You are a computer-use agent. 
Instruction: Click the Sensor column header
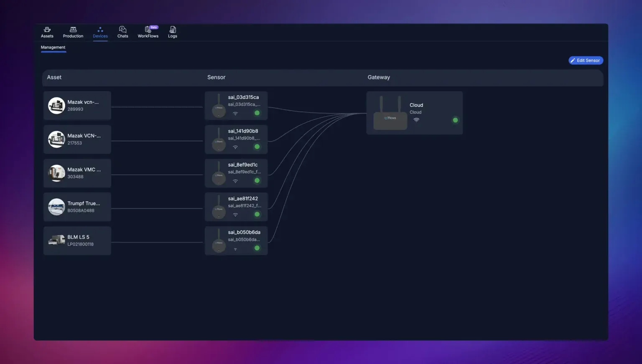pyautogui.click(x=216, y=77)
